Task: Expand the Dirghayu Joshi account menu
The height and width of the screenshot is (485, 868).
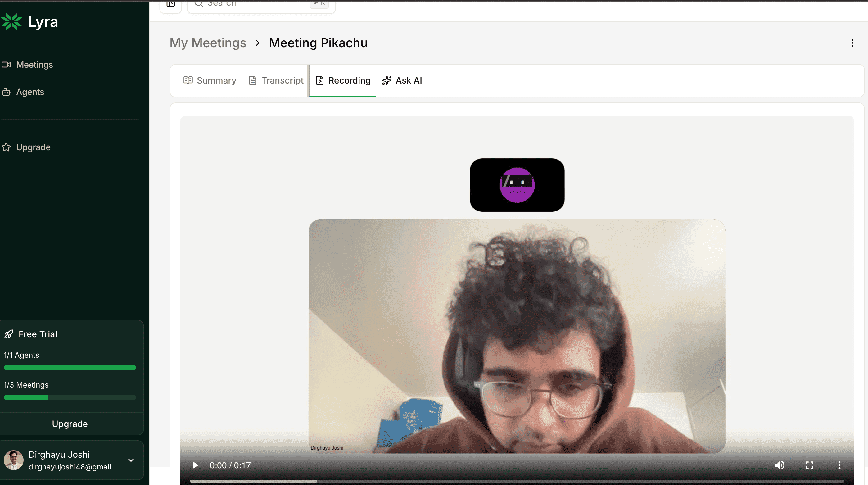Action: pos(131,460)
